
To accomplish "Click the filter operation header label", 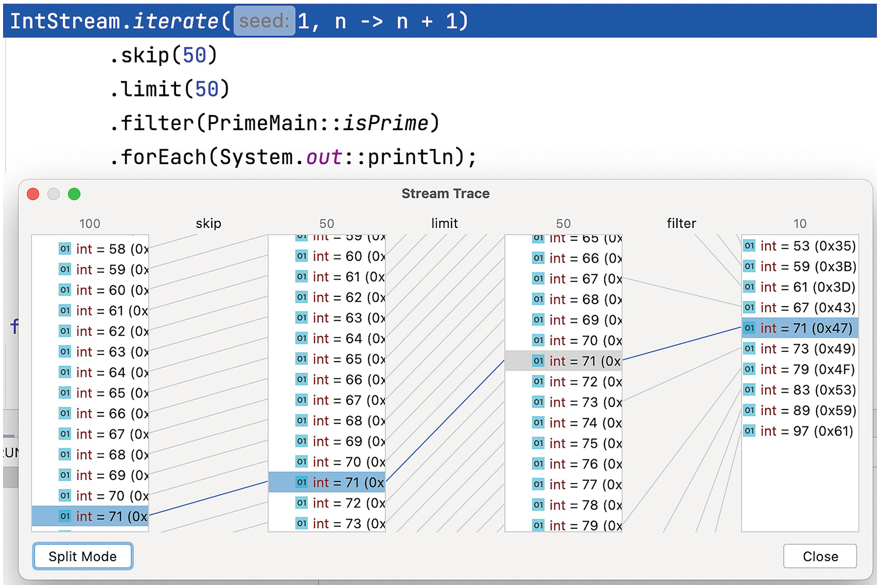I will (x=681, y=223).
